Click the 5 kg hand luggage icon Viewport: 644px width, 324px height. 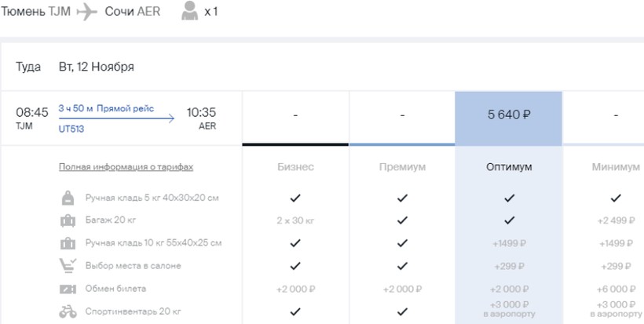click(x=68, y=198)
